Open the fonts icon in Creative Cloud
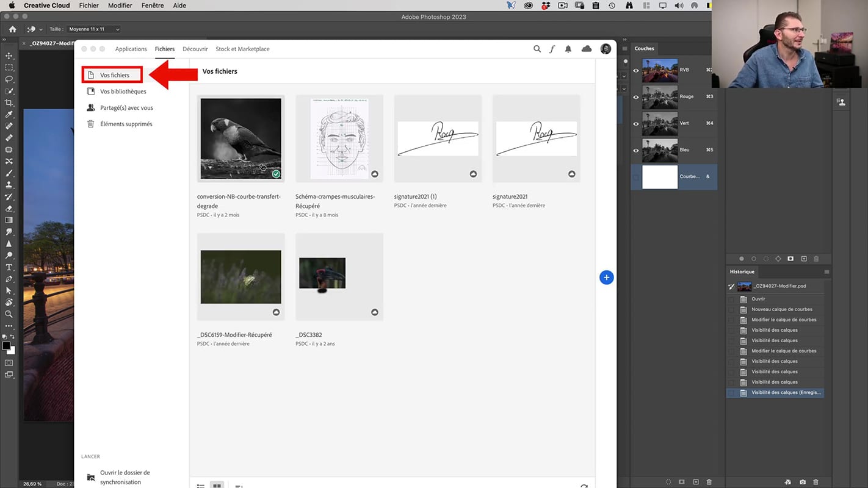Image resolution: width=868 pixels, height=488 pixels. point(552,49)
